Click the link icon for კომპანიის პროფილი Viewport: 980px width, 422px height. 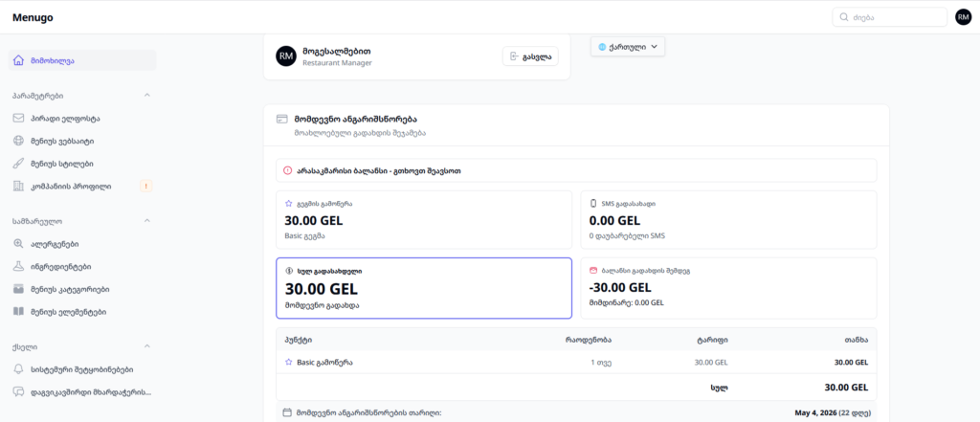coord(19,186)
